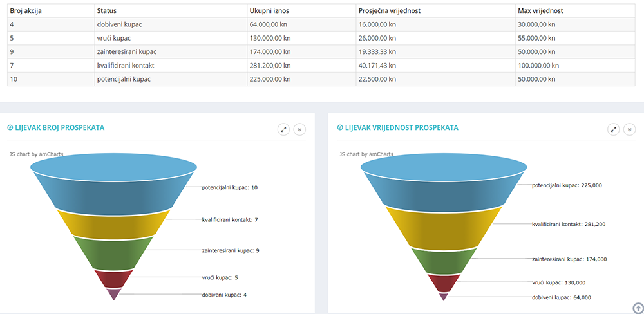Click the 'potencijalni kupac: 10' chart label
The image size is (644, 314).
click(x=230, y=187)
